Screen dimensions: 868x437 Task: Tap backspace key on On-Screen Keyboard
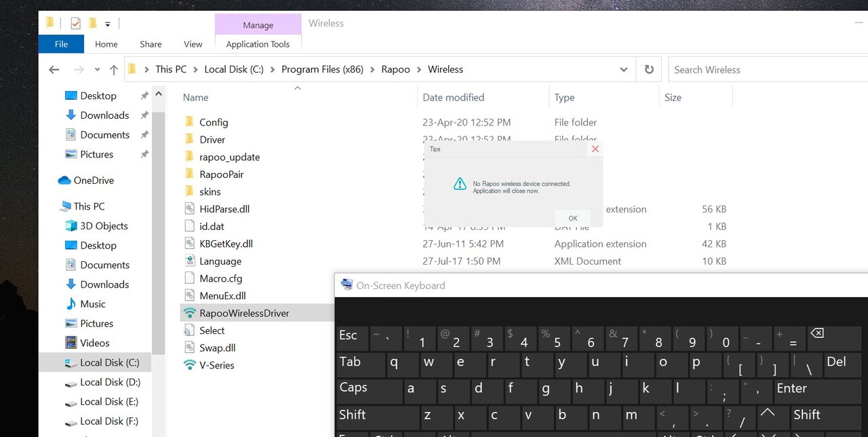point(833,339)
